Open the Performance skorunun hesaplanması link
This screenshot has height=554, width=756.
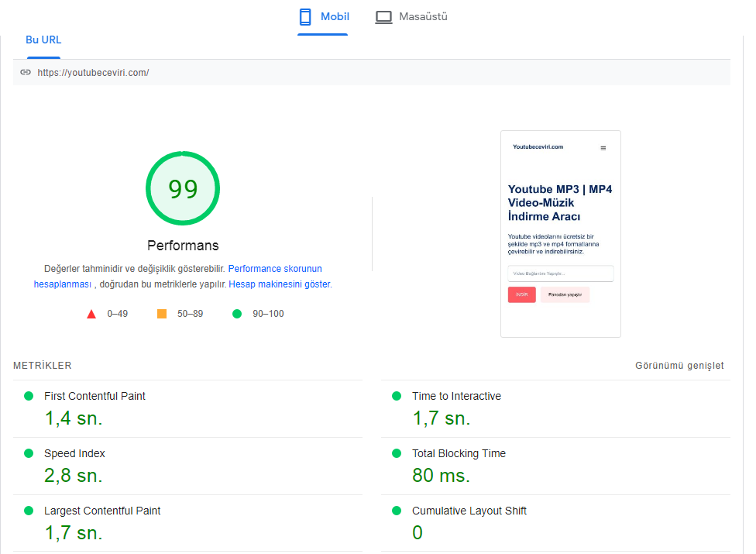click(x=274, y=269)
